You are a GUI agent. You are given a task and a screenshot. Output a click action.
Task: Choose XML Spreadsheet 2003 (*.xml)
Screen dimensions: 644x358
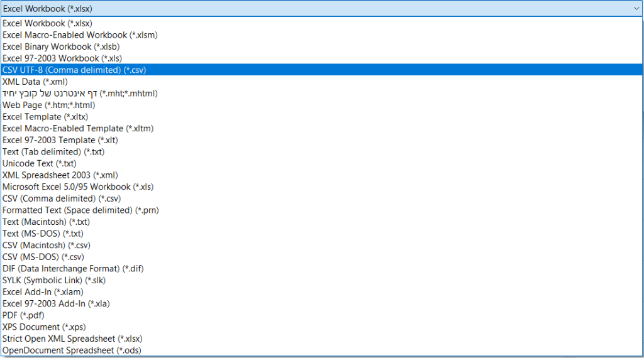60,175
